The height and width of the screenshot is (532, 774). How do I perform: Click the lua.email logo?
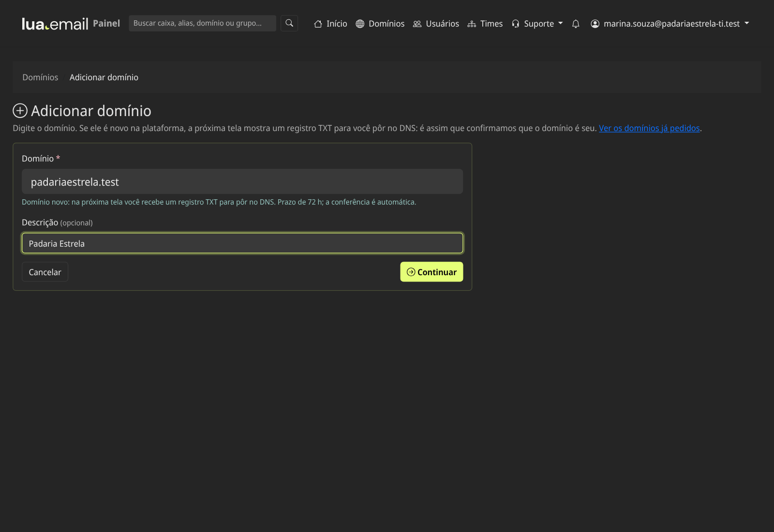coord(55,24)
